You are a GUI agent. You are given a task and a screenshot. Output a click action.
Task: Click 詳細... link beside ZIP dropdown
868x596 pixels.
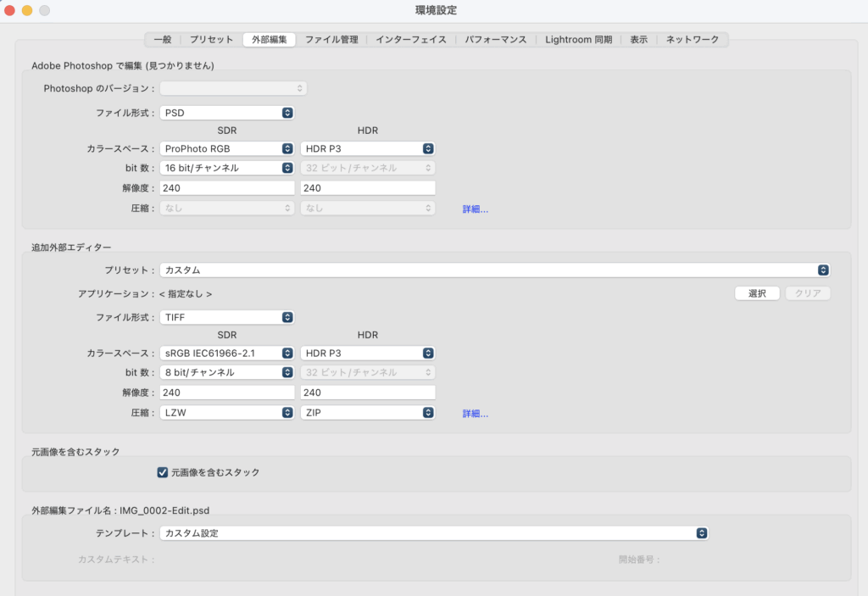[475, 414]
